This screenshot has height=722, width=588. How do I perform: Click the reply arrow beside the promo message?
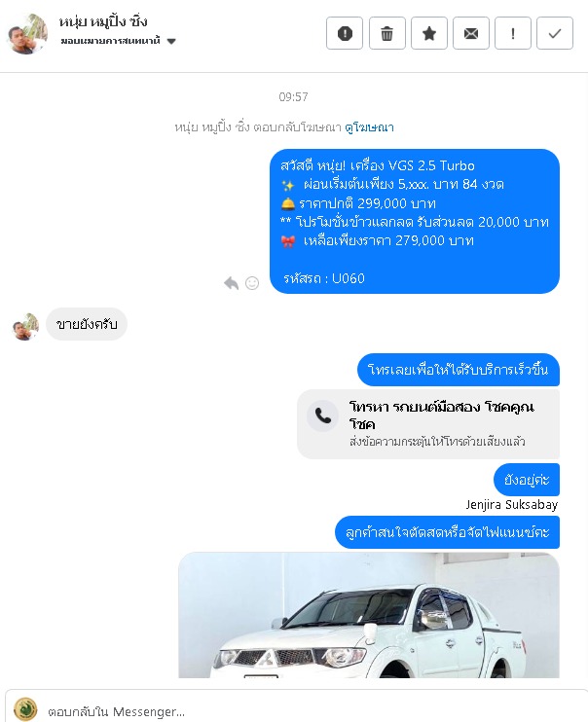coord(232,283)
